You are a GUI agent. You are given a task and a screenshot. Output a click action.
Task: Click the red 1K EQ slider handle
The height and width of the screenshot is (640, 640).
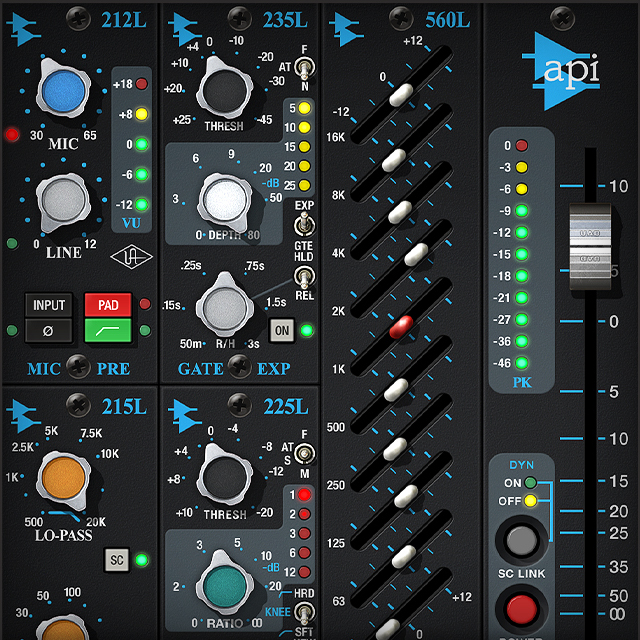coord(402,326)
